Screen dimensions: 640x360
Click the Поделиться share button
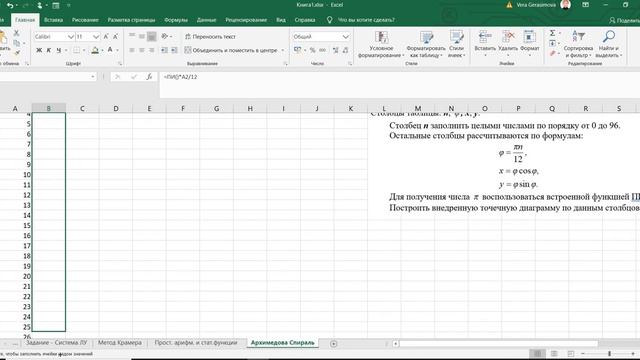point(624,20)
